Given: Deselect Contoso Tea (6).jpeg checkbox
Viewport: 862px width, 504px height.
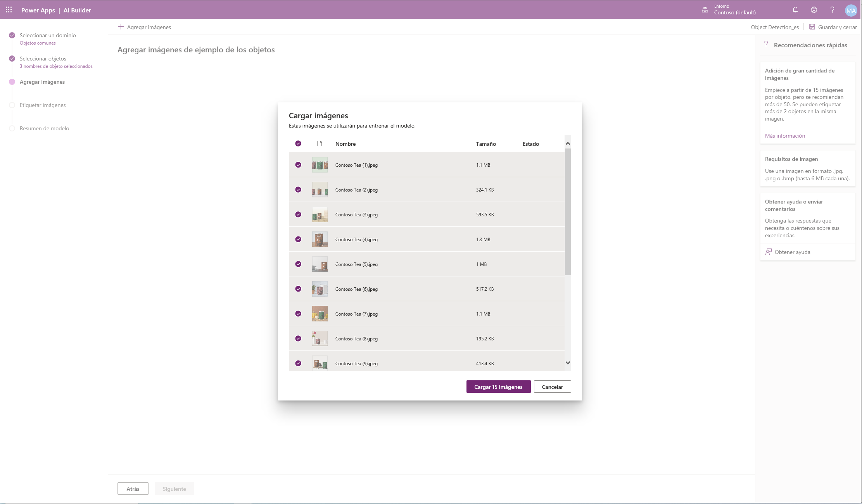Looking at the screenshot, I should [x=298, y=289].
